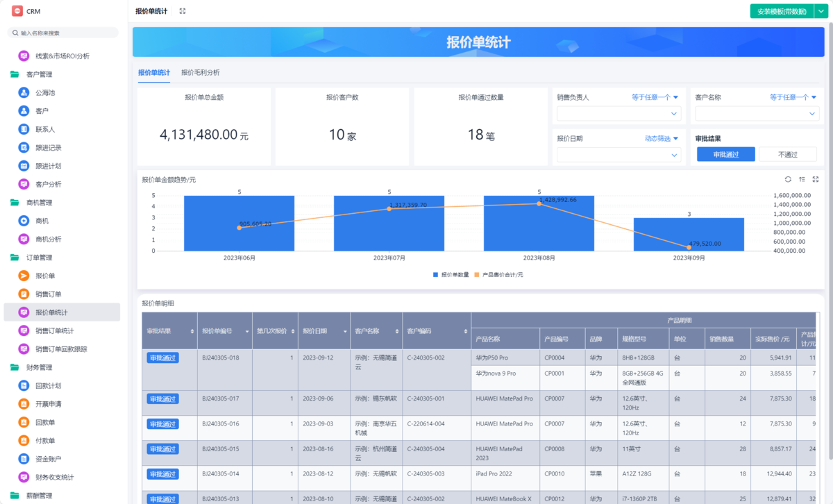The width and height of the screenshot is (833, 504).
Task: Click cell iPad Pro 2022
Action: point(505,478)
